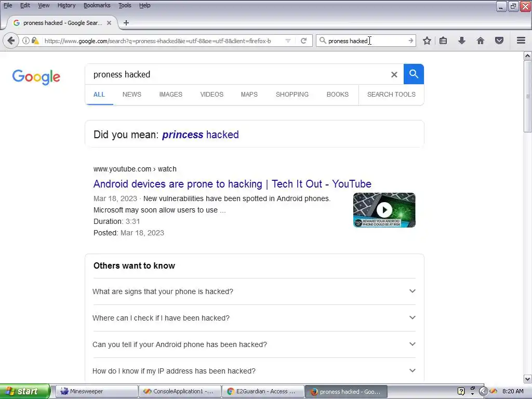Open the Firefox hamburger menu

pos(521,41)
